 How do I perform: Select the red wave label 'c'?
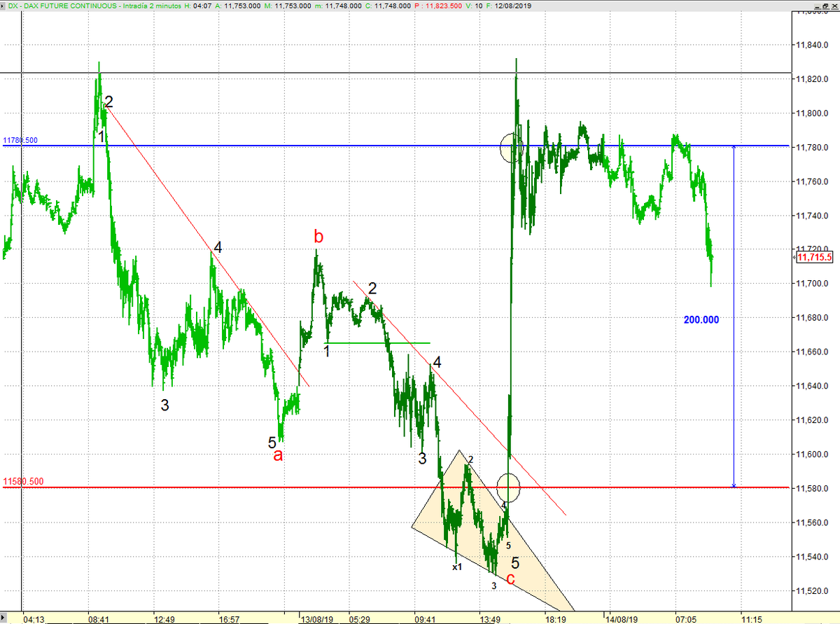point(511,578)
